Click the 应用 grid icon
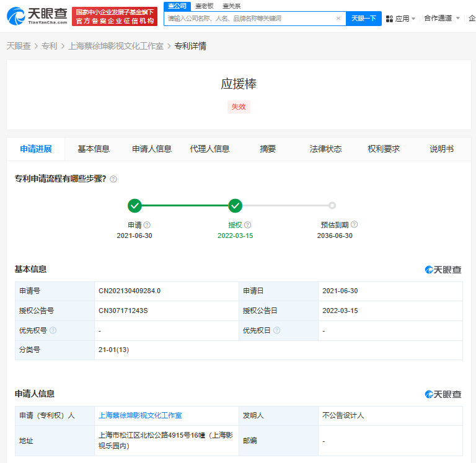 (x=389, y=19)
